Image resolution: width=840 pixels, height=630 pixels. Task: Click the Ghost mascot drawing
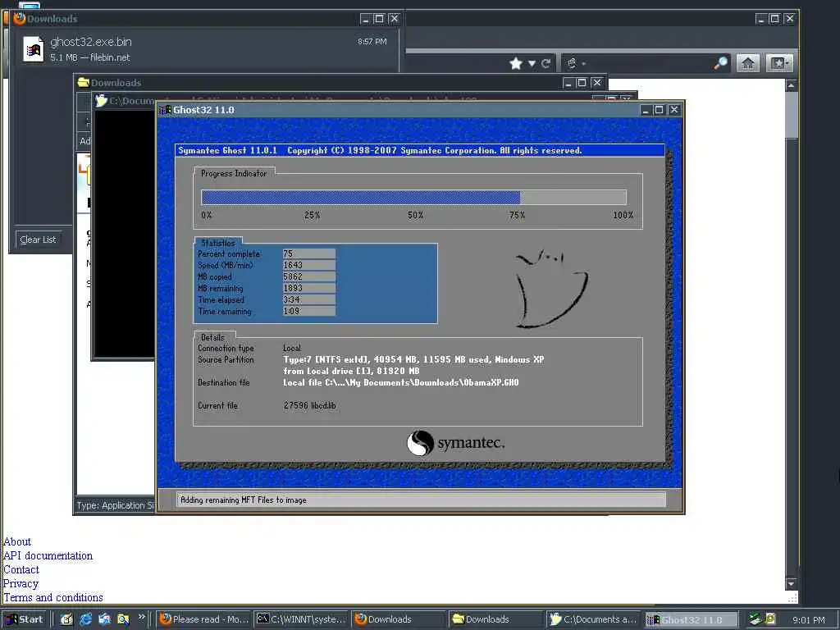(550, 288)
